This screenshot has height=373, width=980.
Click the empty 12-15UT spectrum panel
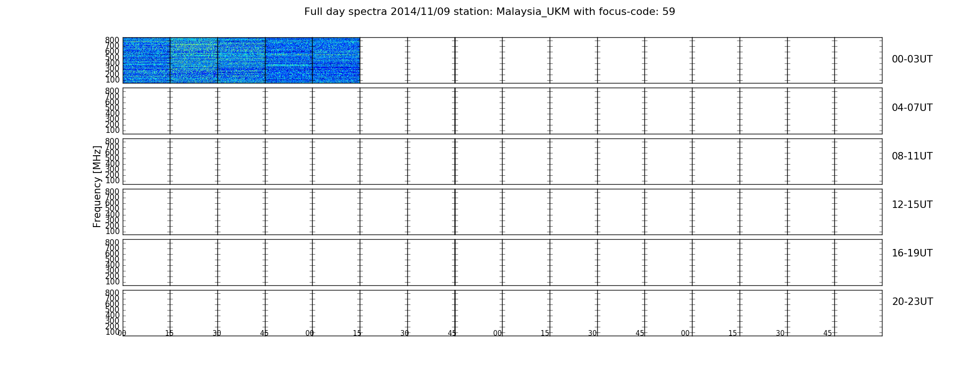tap(502, 212)
